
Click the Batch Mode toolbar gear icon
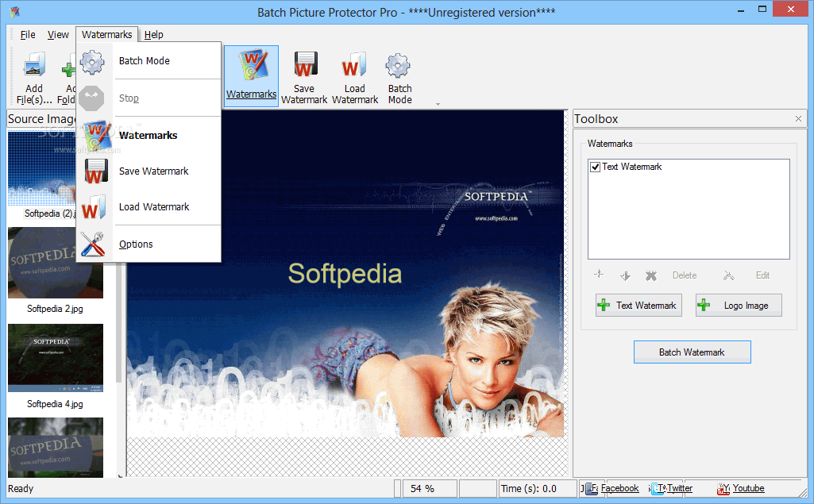[398, 65]
